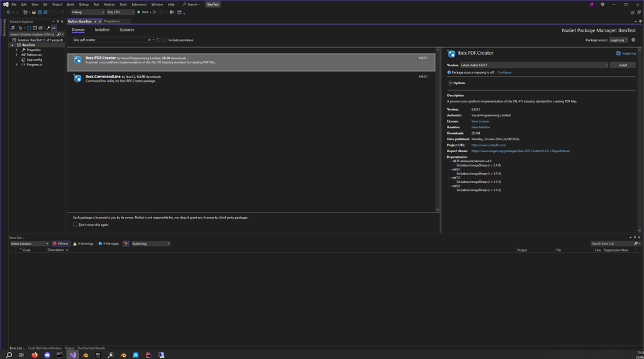644x359 pixels.
Task: Open the package Version dropdown
Action: click(534, 65)
